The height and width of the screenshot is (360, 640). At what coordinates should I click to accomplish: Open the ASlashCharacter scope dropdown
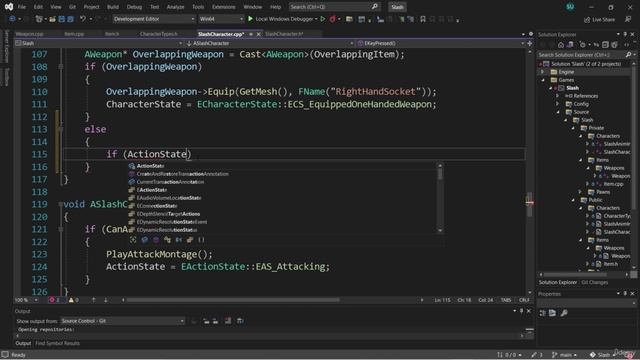[x=269, y=43]
